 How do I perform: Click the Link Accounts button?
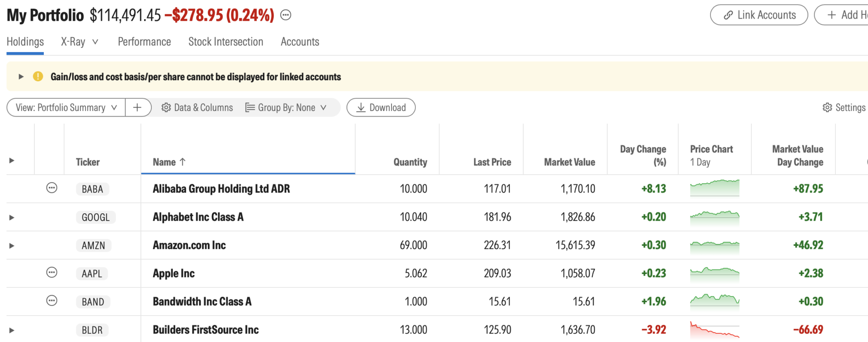point(759,15)
